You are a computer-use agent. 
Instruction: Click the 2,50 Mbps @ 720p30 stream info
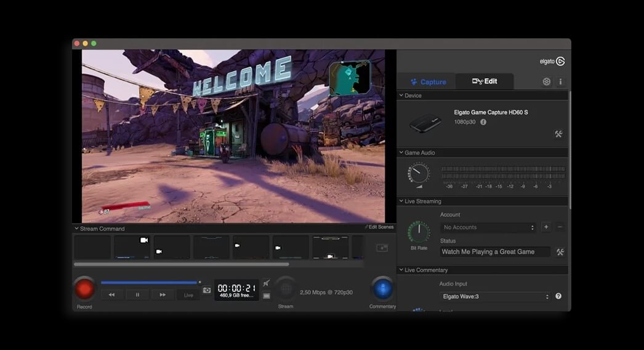(x=326, y=293)
